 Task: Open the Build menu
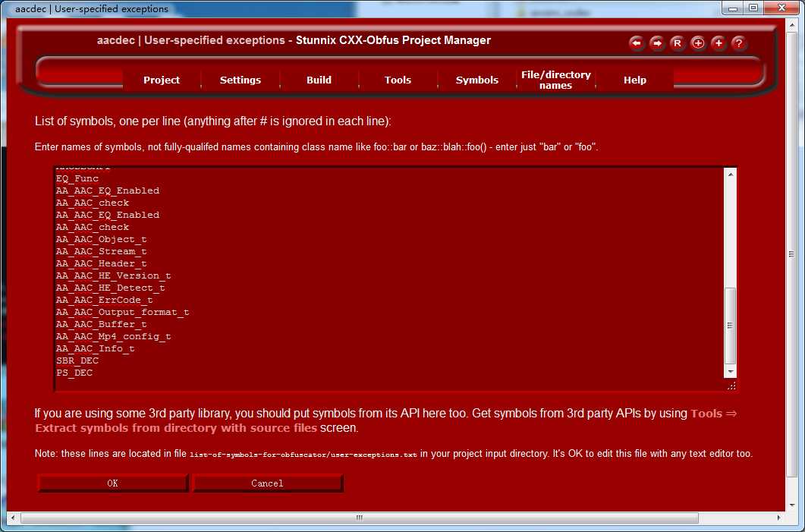[x=319, y=80]
